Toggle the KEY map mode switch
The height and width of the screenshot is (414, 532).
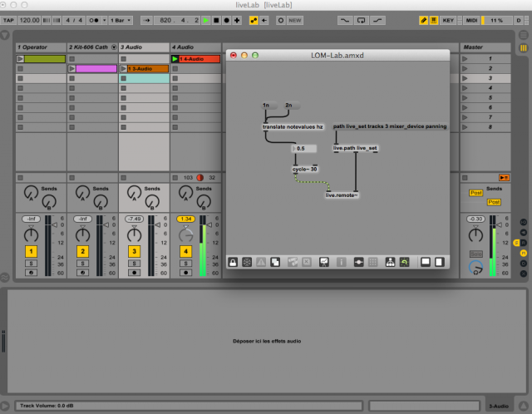coord(448,18)
